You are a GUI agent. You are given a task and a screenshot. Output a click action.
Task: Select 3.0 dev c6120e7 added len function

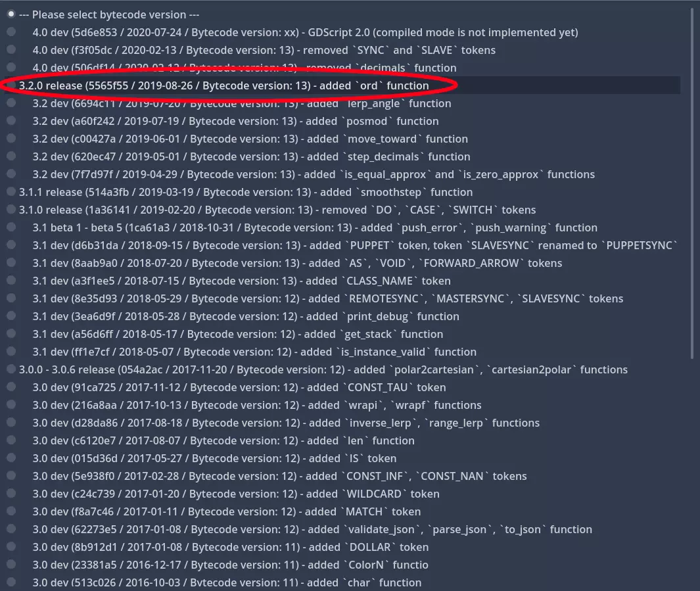[343, 440]
